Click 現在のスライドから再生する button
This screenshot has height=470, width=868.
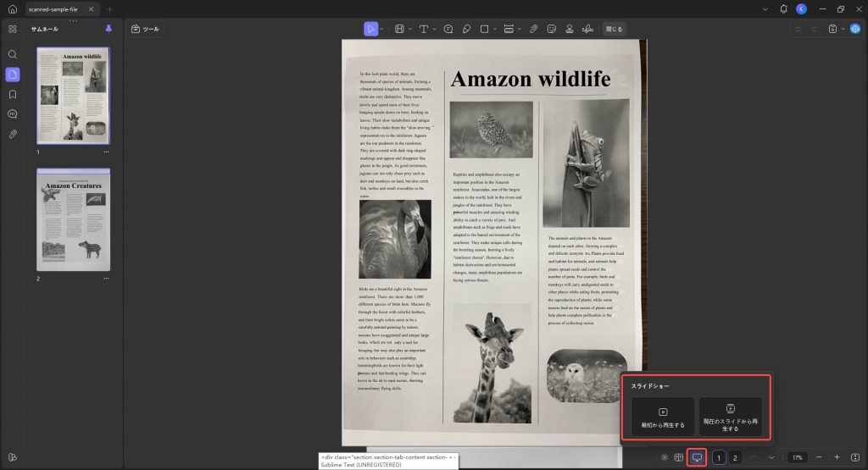pyautogui.click(x=730, y=417)
